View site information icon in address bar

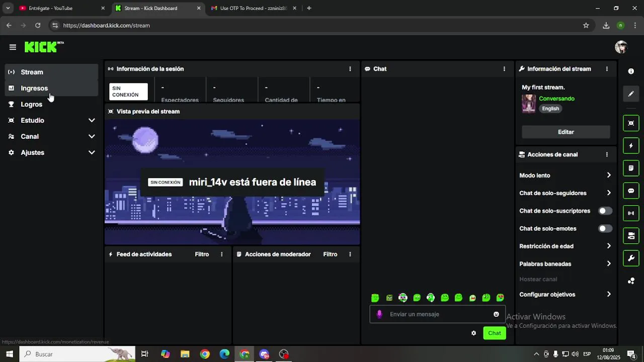pyautogui.click(x=55, y=25)
